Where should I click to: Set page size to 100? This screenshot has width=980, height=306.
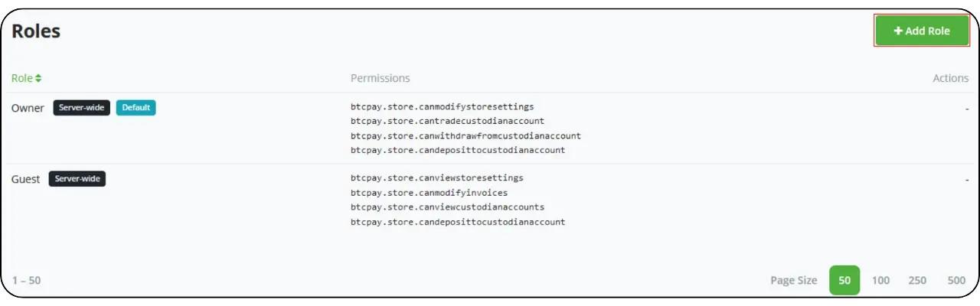point(880,280)
